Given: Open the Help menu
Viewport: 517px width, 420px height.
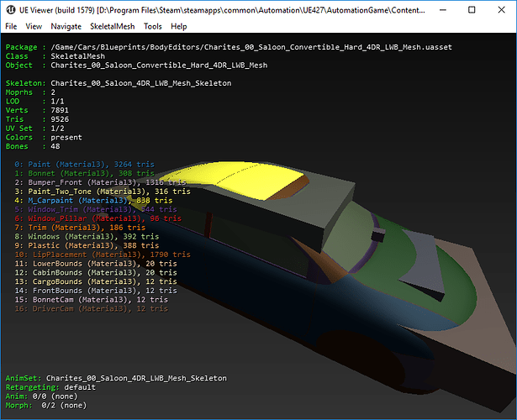Looking at the screenshot, I should click(x=179, y=26).
